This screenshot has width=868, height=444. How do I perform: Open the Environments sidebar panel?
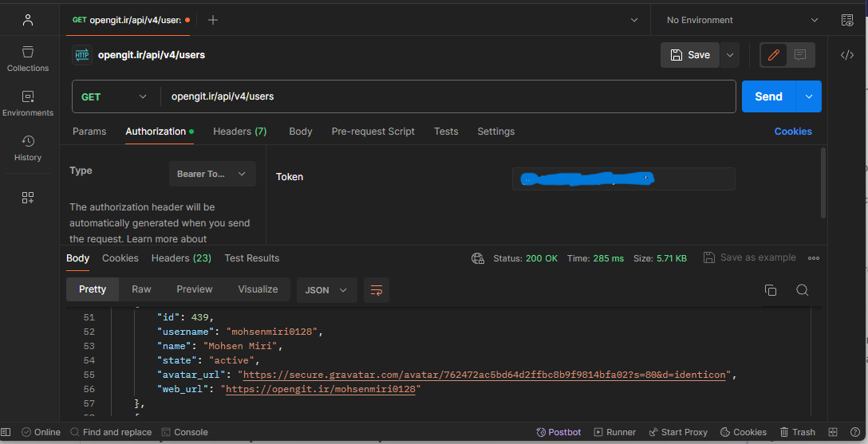pos(28,104)
